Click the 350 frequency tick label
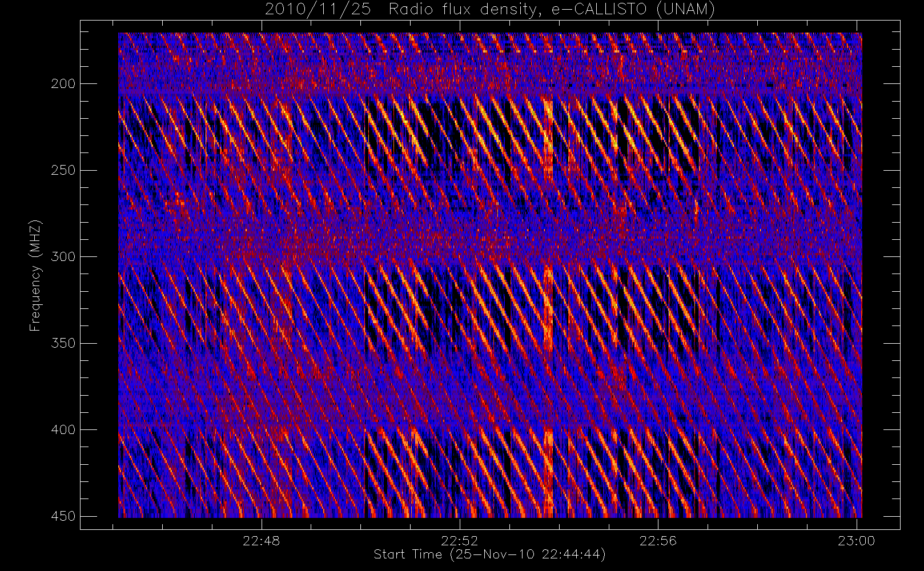Viewport: 924px width, 571px height. pyautogui.click(x=63, y=343)
